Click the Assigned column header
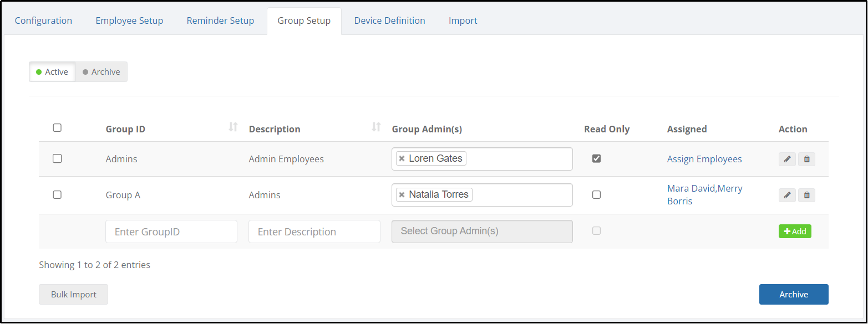Image resolution: width=868 pixels, height=324 pixels. click(687, 129)
